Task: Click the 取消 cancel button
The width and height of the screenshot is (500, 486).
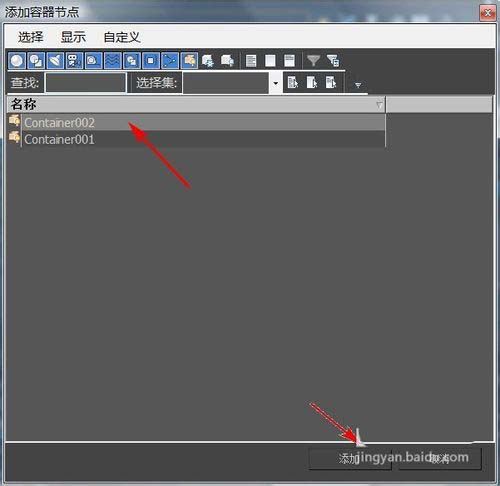Action: pyautogui.click(x=440, y=459)
